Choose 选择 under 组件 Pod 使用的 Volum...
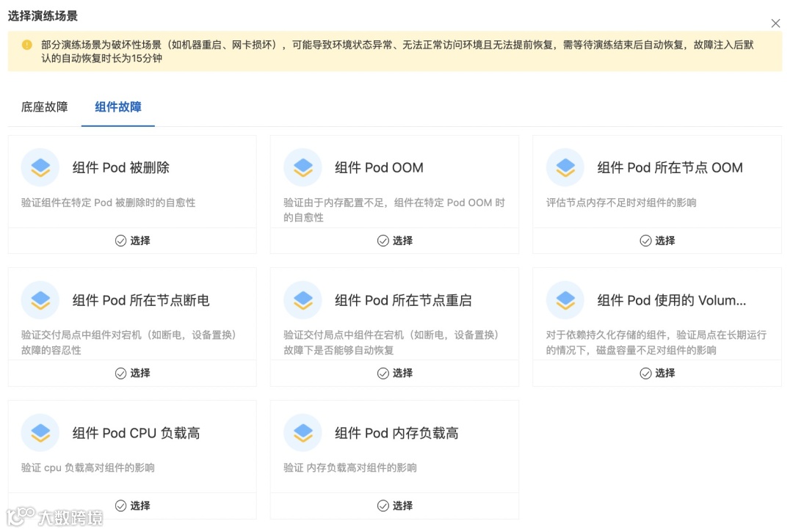The image size is (793, 532). tap(657, 373)
